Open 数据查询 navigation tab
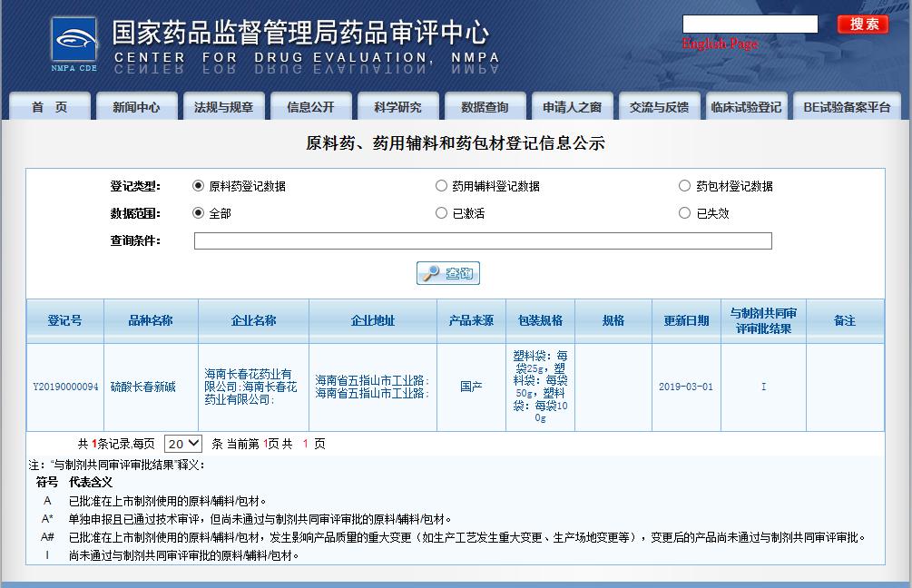912x588 pixels. pos(485,107)
